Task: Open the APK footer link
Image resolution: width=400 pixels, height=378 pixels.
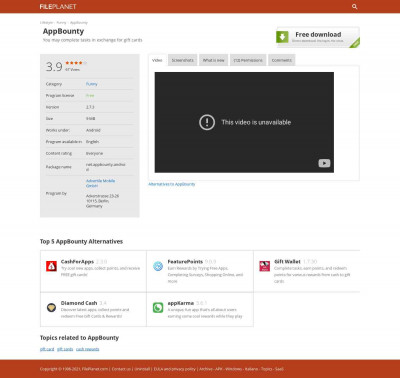Action: tap(219, 369)
